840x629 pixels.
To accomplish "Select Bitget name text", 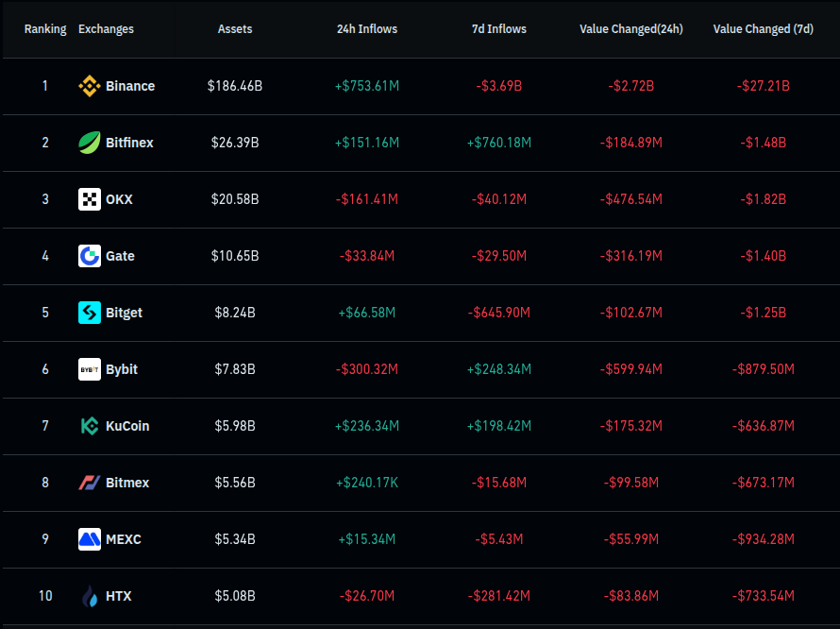I will 124,313.
